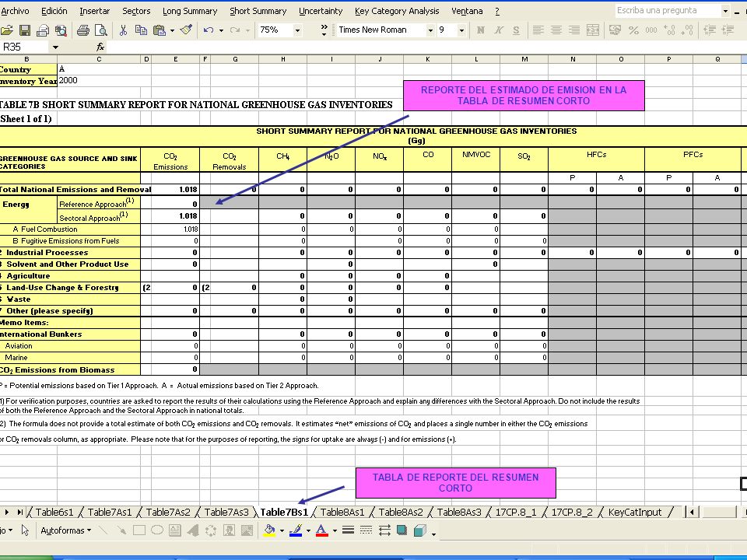
Task: Open Print Preview with the magnifier page icon
Action: 100,30
